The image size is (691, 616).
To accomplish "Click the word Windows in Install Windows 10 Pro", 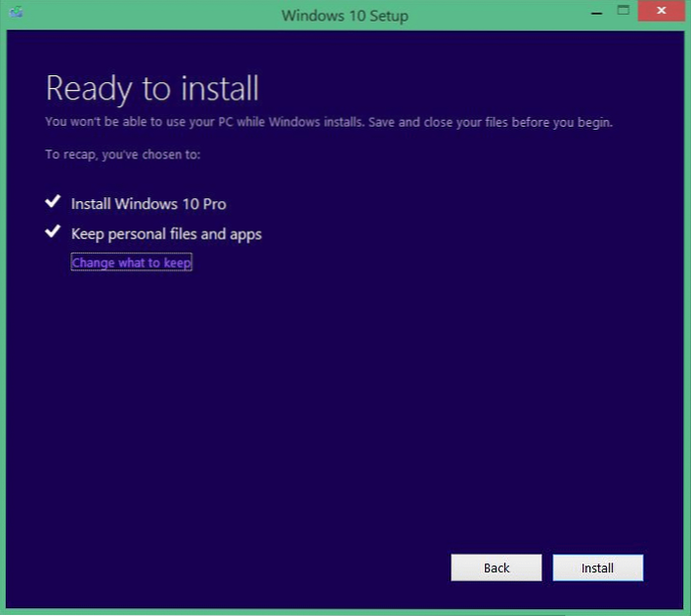I will click(145, 204).
